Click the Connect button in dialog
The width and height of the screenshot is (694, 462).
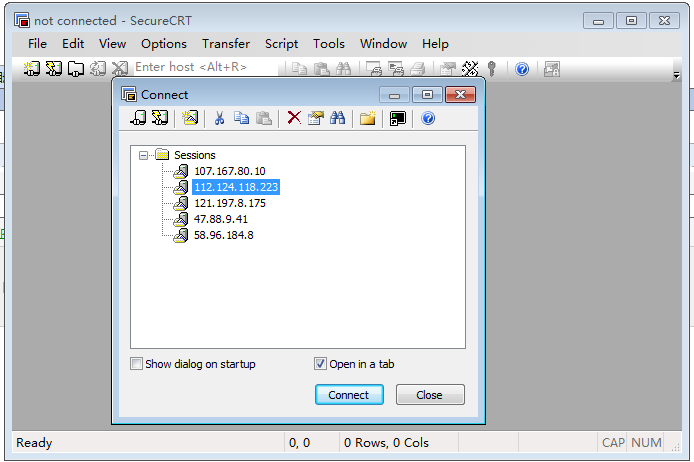coord(349,394)
